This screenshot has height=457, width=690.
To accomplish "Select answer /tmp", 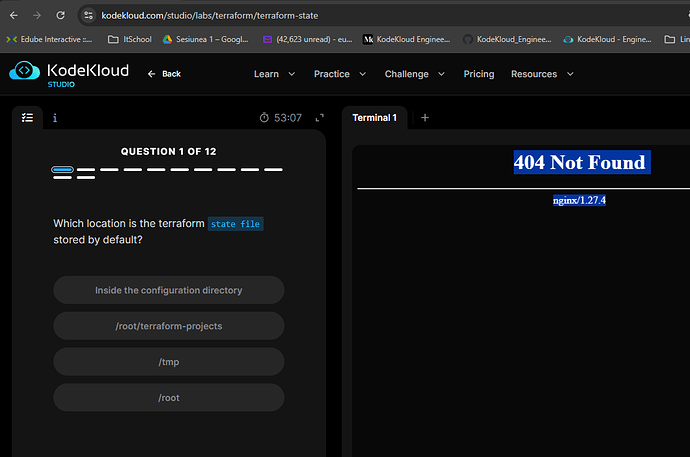I will 169,362.
